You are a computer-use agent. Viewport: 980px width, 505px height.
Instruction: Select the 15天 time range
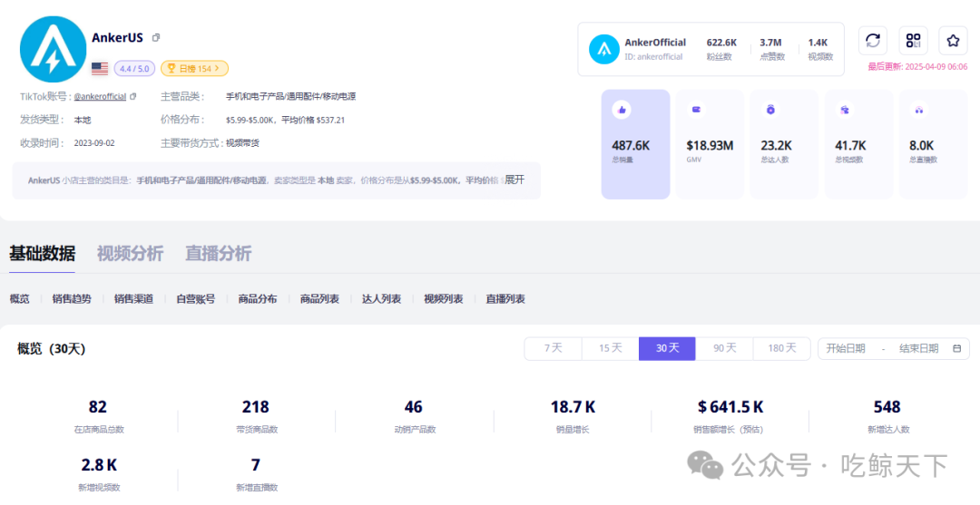(x=610, y=348)
